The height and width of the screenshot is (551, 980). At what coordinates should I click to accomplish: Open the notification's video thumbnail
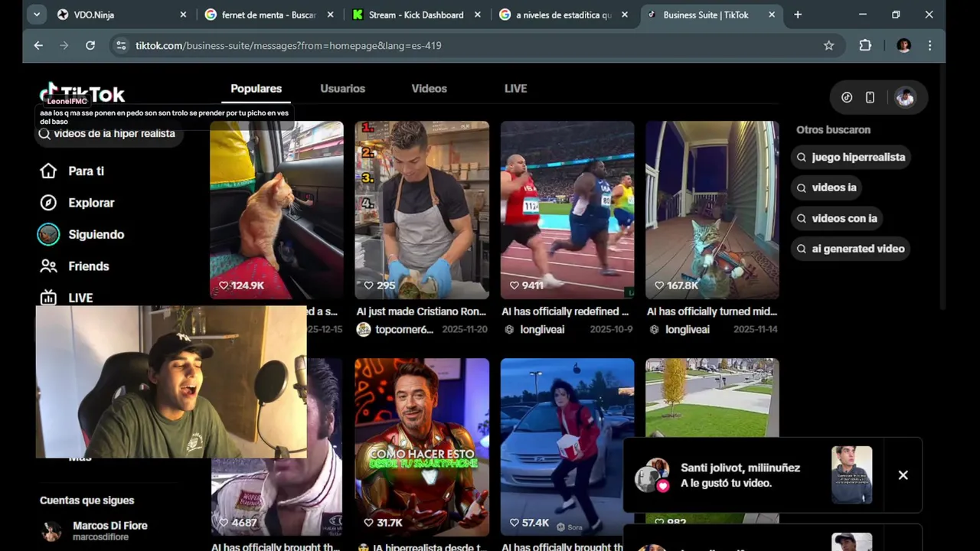tap(852, 475)
